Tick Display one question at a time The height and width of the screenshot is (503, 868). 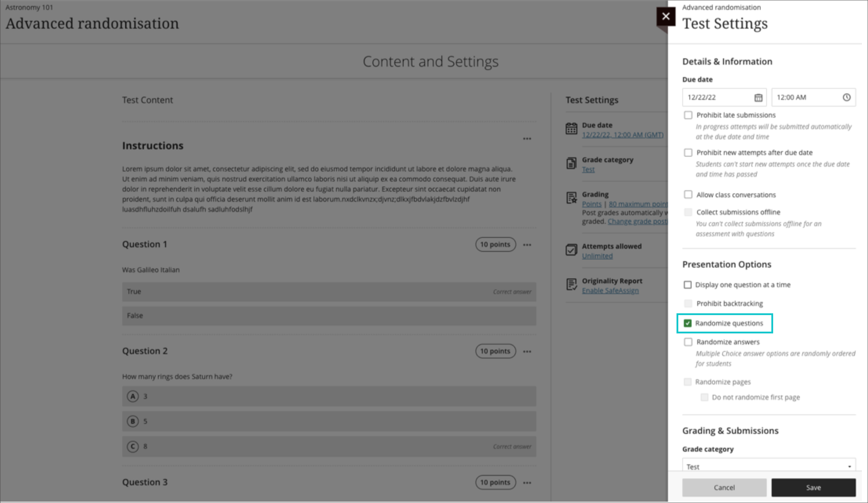click(688, 285)
